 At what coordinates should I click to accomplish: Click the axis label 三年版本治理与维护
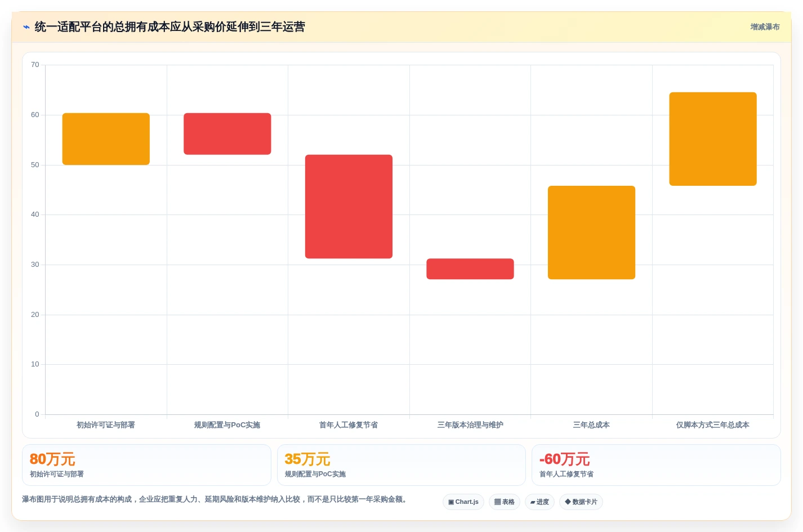pyautogui.click(x=470, y=425)
